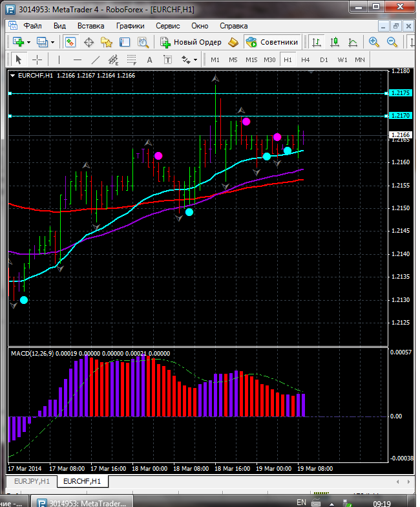The image size is (420, 507).
Task: Collapse the EURCHF,H1 chart title triangle
Action: (13, 76)
